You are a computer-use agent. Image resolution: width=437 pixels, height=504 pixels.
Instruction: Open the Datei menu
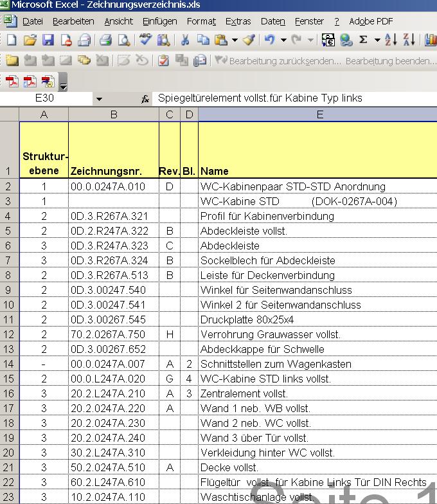tap(32, 21)
